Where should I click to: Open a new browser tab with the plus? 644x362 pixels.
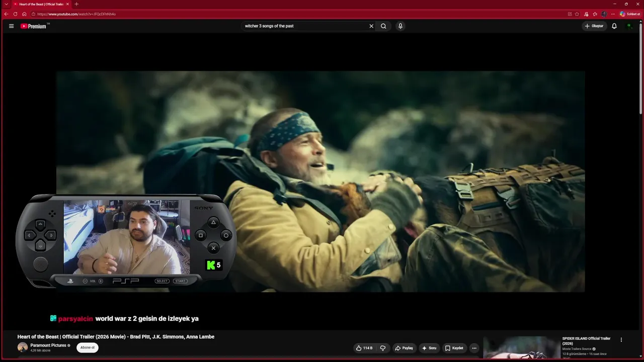(76, 4)
